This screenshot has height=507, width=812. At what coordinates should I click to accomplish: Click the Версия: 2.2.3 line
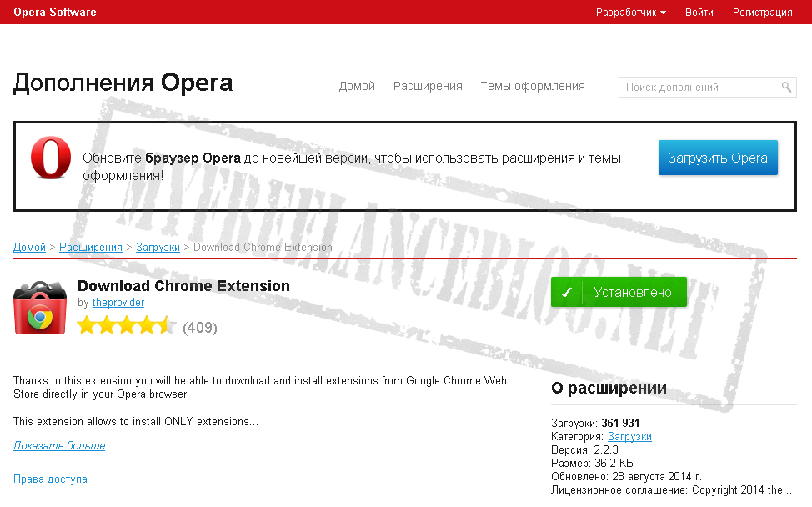(x=584, y=450)
